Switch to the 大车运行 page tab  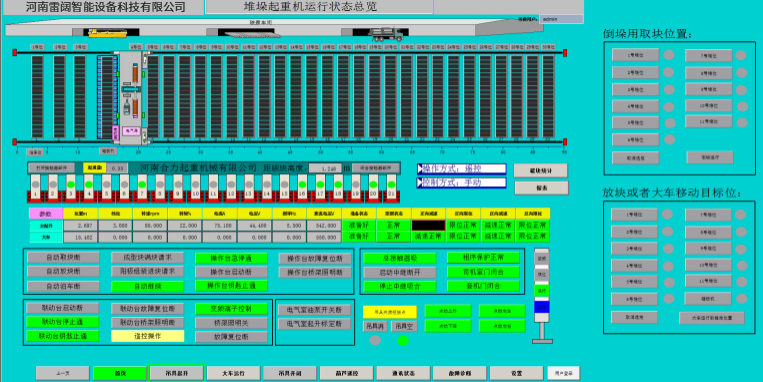pyautogui.click(x=234, y=373)
